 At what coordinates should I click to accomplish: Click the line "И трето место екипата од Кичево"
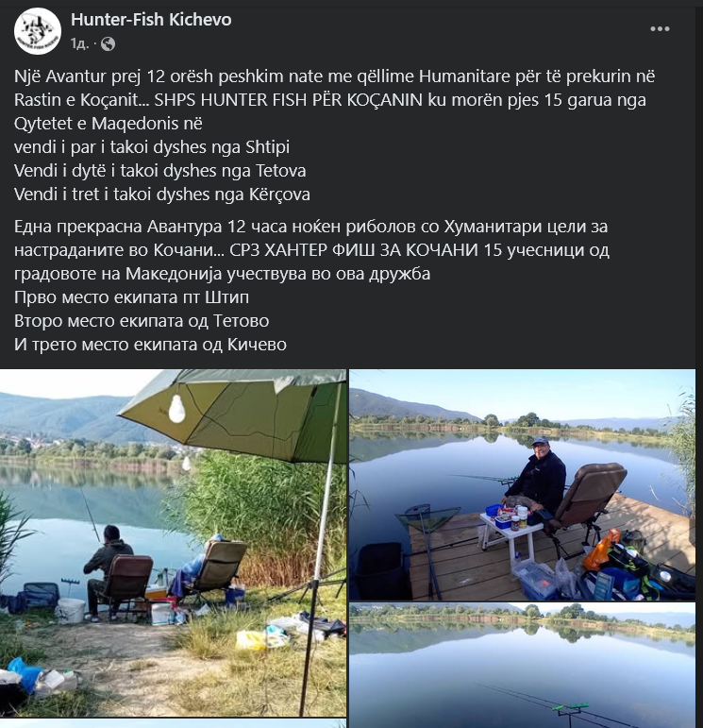pos(150,345)
